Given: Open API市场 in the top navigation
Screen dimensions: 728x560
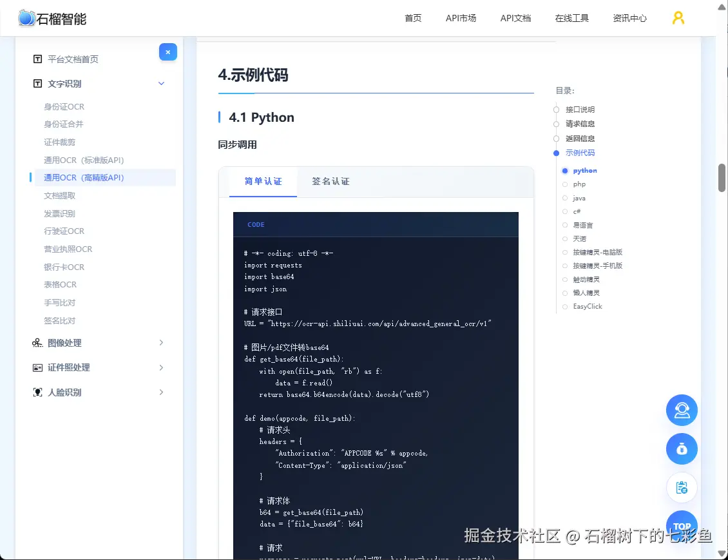Looking at the screenshot, I should point(461,18).
